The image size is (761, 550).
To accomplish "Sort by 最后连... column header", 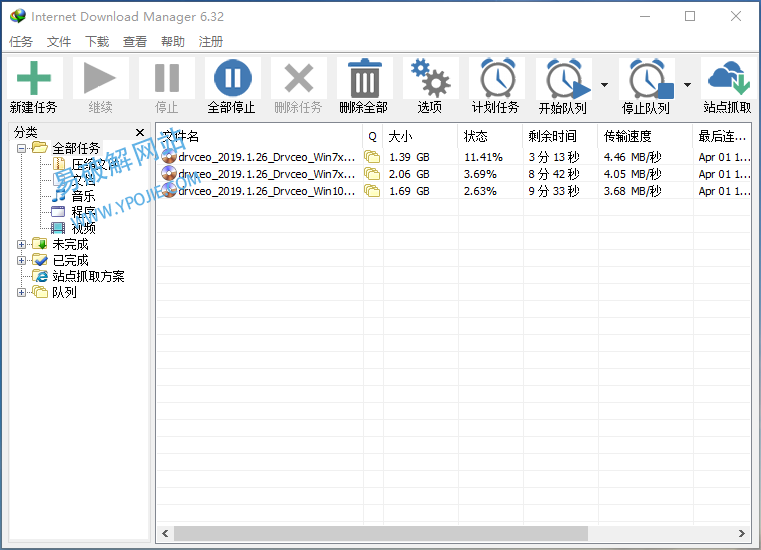I will point(722,136).
